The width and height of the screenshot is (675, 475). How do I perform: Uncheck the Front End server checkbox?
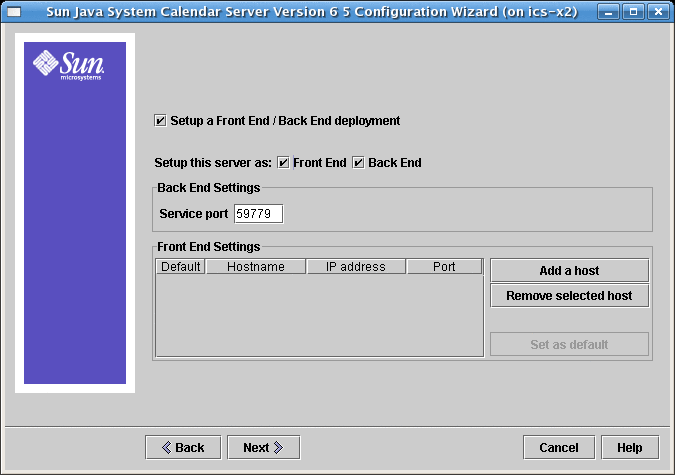[283, 163]
